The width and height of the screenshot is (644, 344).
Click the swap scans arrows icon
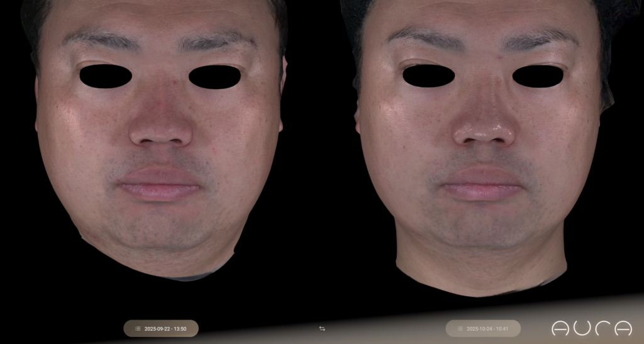tap(322, 328)
